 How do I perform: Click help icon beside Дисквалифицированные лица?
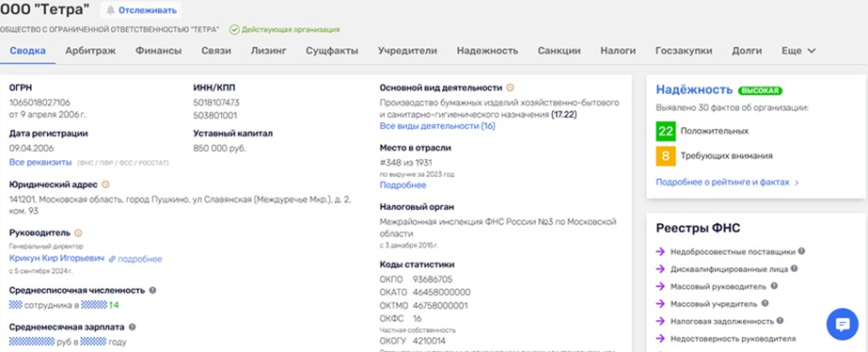(795, 268)
